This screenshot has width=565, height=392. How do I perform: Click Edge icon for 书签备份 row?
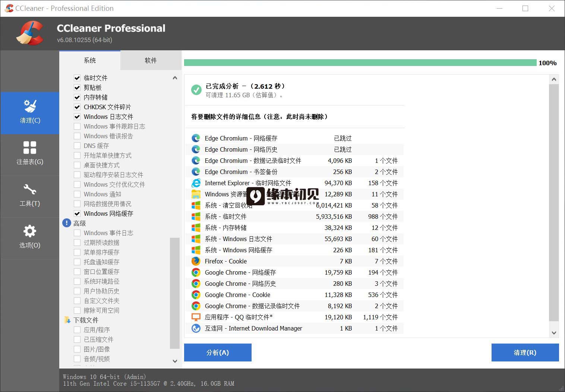tap(196, 172)
